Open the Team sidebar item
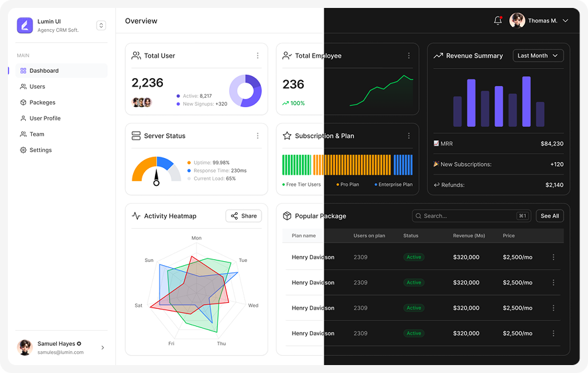This screenshot has width=588, height=373. point(36,134)
